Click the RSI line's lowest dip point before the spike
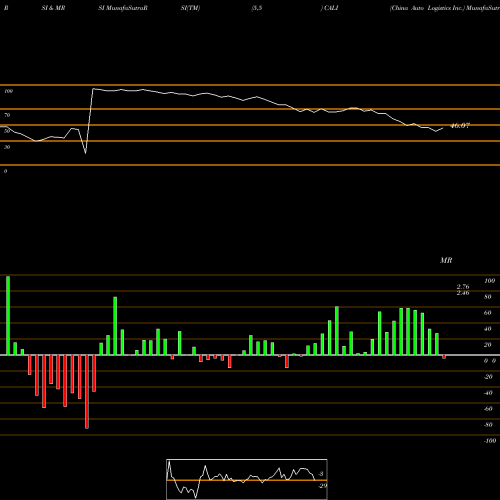The image size is (500, 500). [86, 153]
